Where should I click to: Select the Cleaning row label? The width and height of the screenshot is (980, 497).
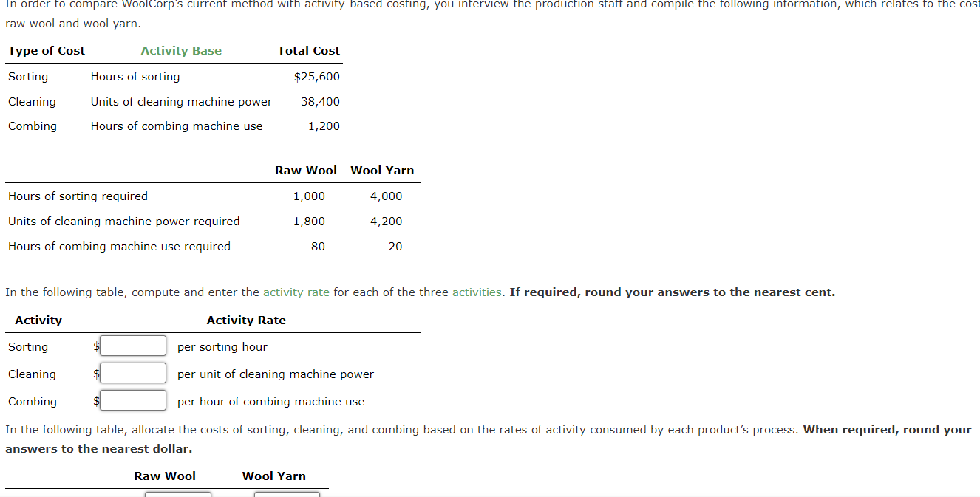click(x=32, y=101)
